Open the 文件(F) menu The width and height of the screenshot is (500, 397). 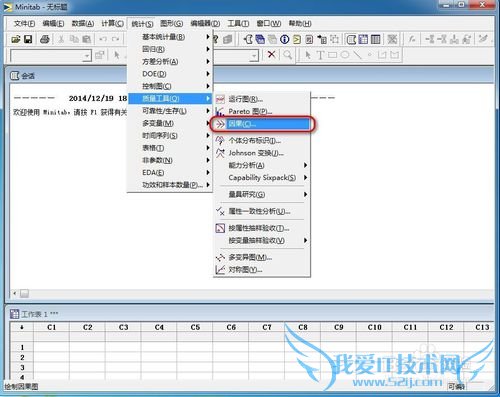(x=24, y=23)
